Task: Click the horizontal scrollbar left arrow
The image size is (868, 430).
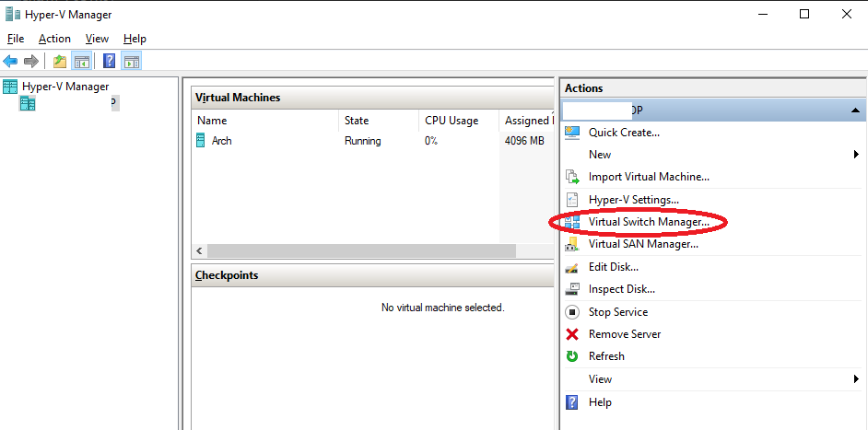Action: pyautogui.click(x=199, y=251)
